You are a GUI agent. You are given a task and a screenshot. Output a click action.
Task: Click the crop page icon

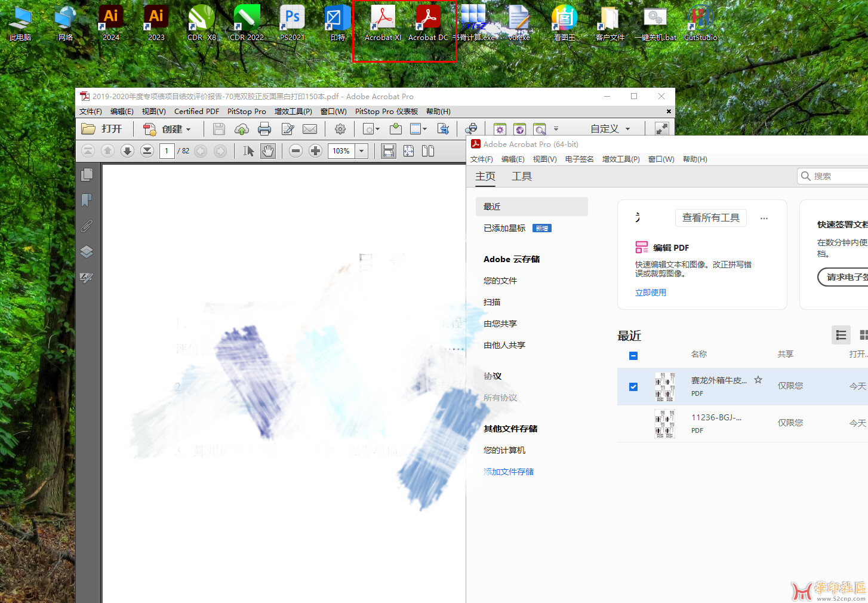tap(444, 129)
